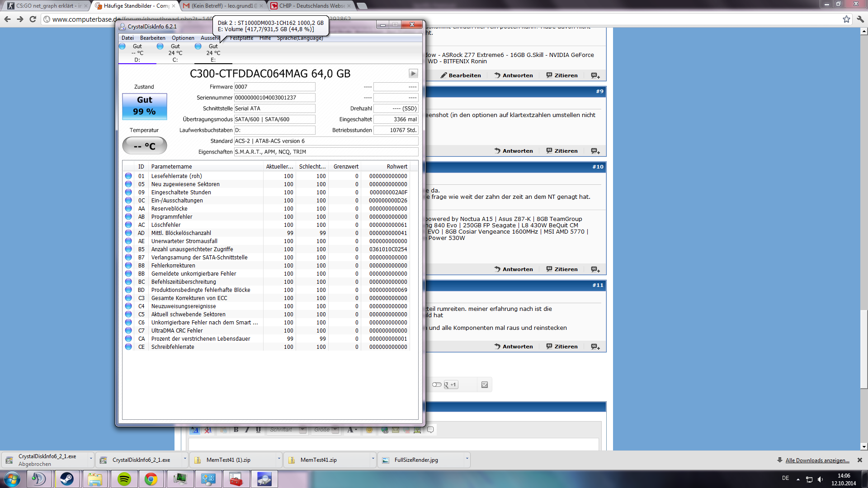Click Zitieren on post #10
This screenshot has width=868, height=488.
pos(562,269)
